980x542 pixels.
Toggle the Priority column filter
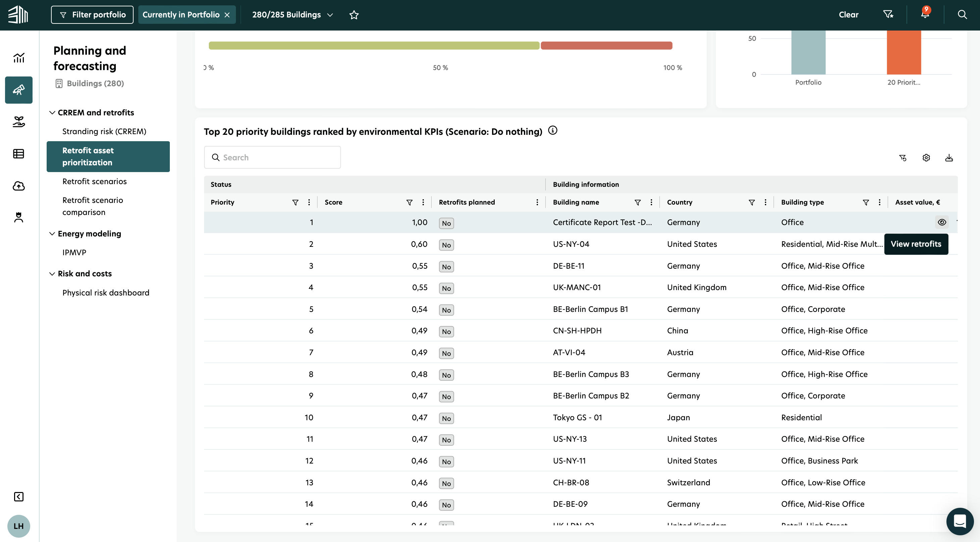(295, 202)
